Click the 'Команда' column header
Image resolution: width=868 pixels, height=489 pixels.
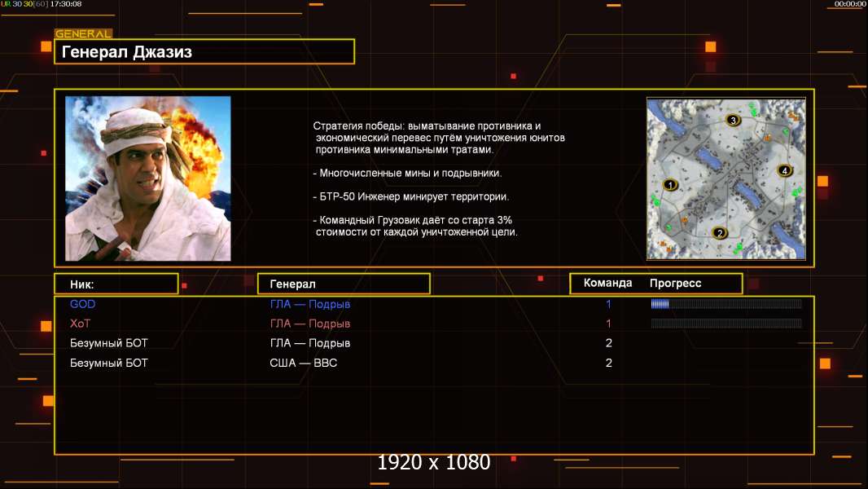[x=607, y=283]
